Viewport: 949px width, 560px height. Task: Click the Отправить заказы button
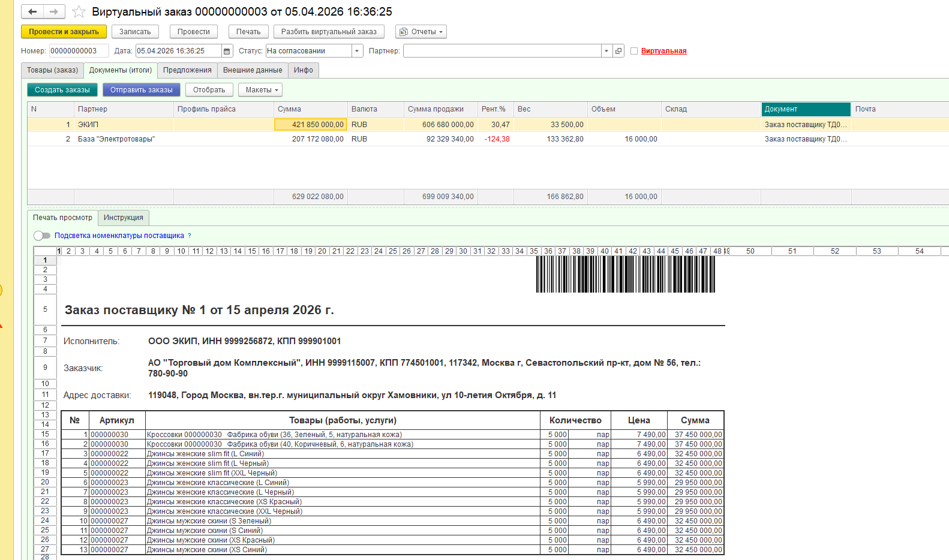[x=141, y=90]
